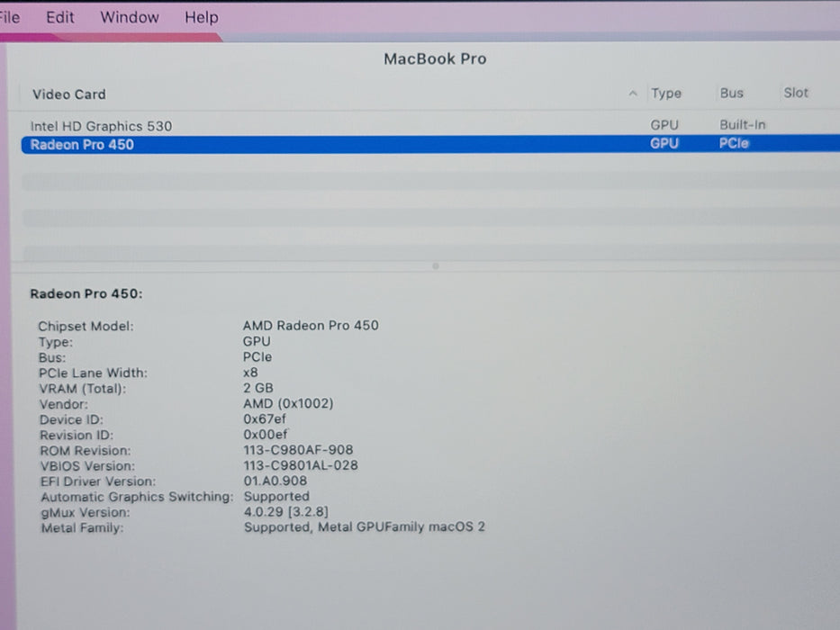The width and height of the screenshot is (840, 630).
Task: Click the 2 GB VRAM value
Action: 258,388
